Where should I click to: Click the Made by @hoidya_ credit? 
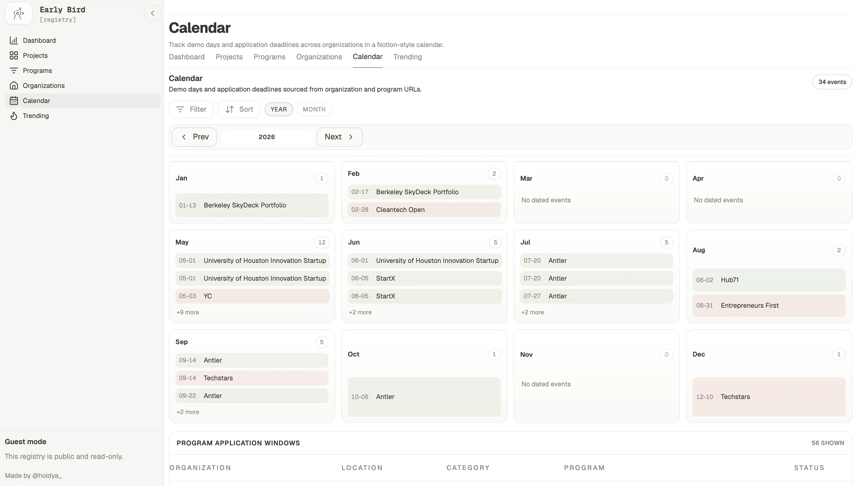pos(33,475)
